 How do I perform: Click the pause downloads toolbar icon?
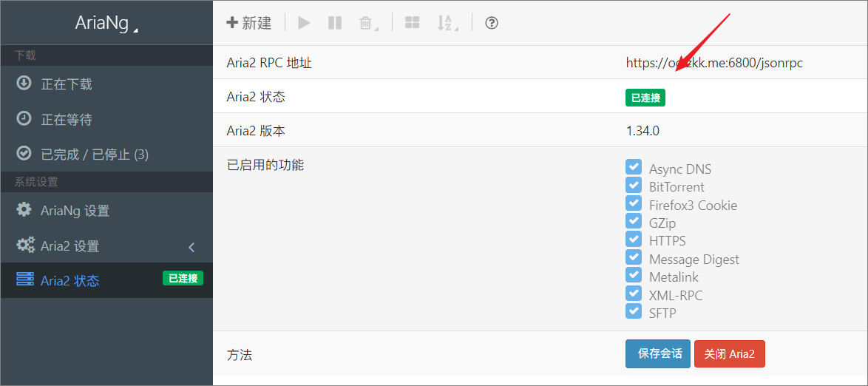pyautogui.click(x=335, y=23)
